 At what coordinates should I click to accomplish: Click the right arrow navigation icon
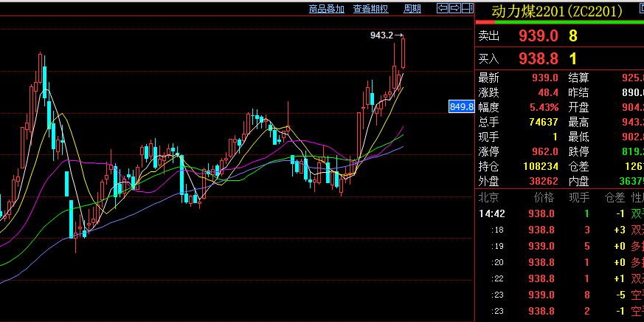[454, 8]
